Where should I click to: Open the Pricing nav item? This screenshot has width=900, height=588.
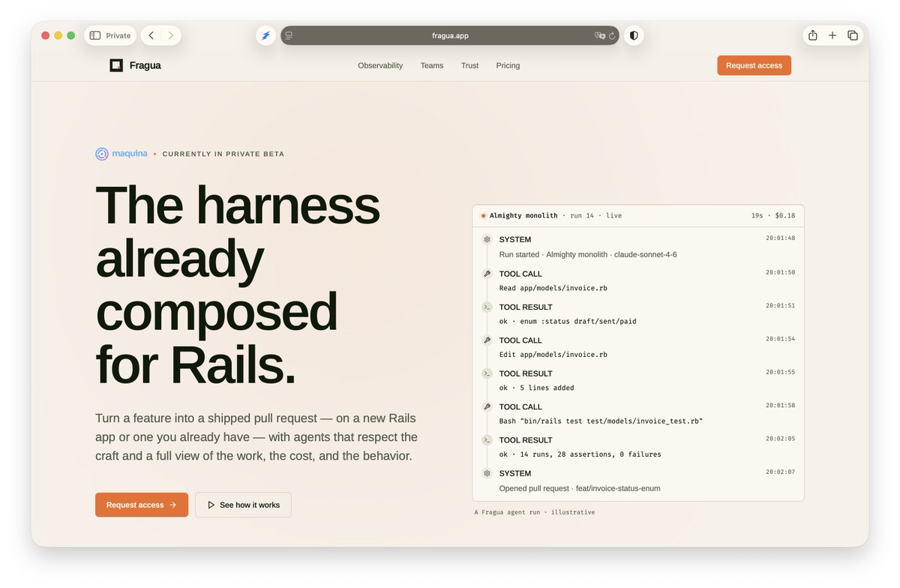pyautogui.click(x=508, y=65)
